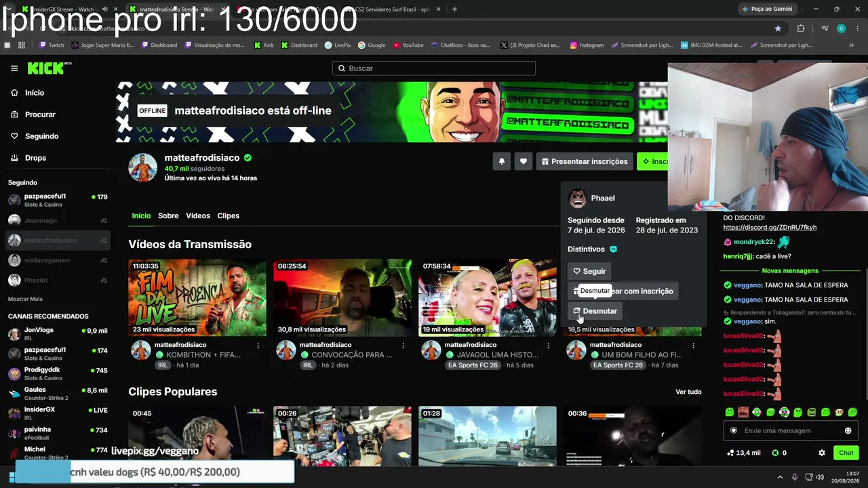Expand followed channels with Mostrar Mais
Viewport: 868px width, 488px height.
coord(25,299)
